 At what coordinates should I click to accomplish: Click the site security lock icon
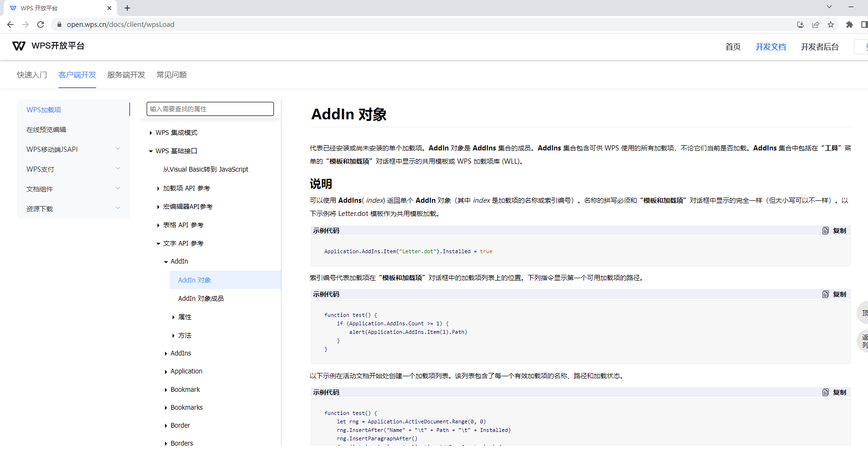click(x=59, y=25)
